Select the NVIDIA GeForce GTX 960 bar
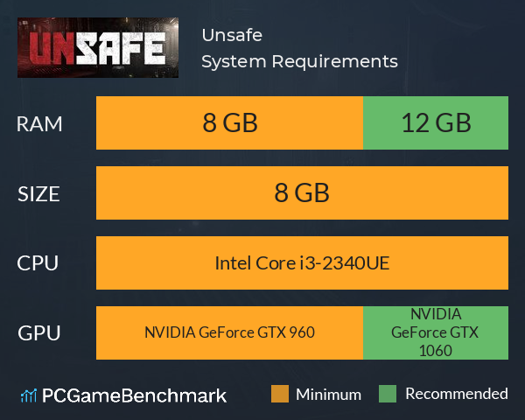The width and height of the screenshot is (525, 420). (229, 332)
